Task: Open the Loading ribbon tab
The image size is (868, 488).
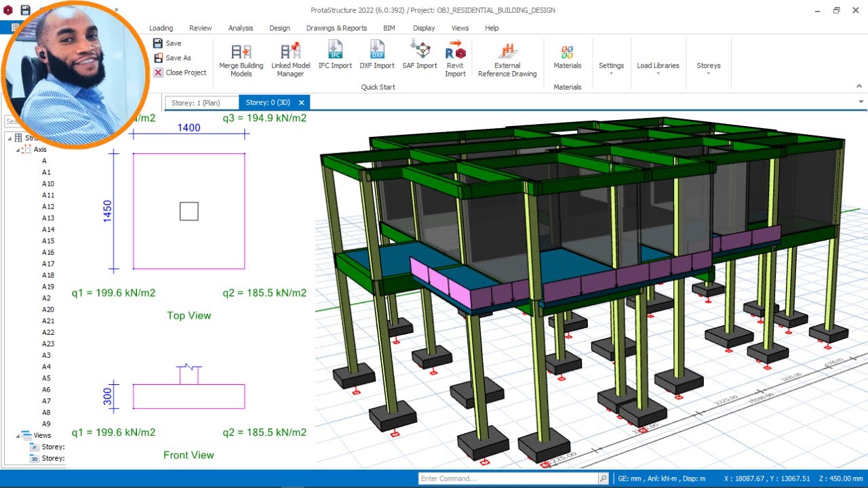Action: tap(161, 28)
